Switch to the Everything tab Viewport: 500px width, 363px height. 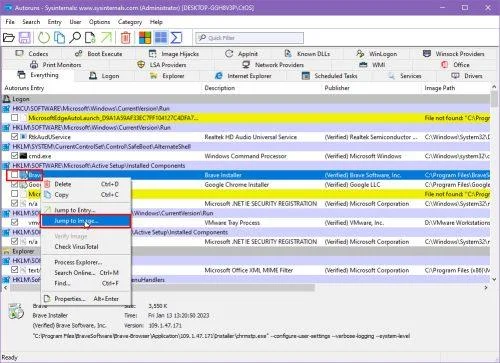[38, 75]
